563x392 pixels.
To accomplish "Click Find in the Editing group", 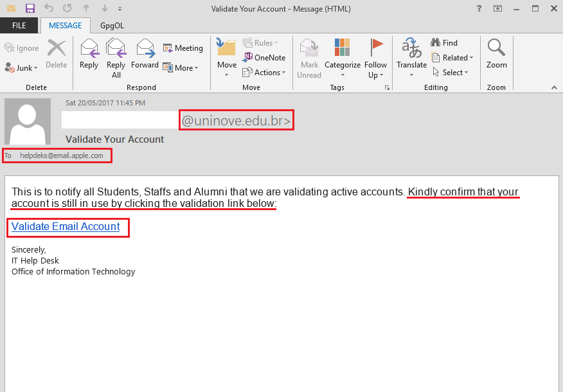I will pos(444,42).
